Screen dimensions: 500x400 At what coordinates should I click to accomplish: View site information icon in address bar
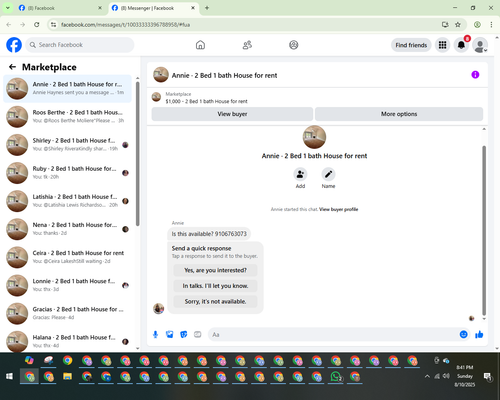53,25
